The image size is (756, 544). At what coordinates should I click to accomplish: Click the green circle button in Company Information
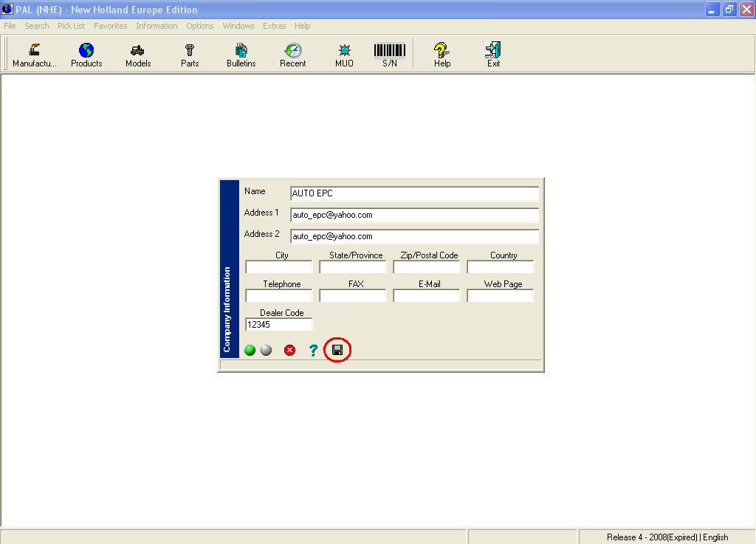[250, 351]
